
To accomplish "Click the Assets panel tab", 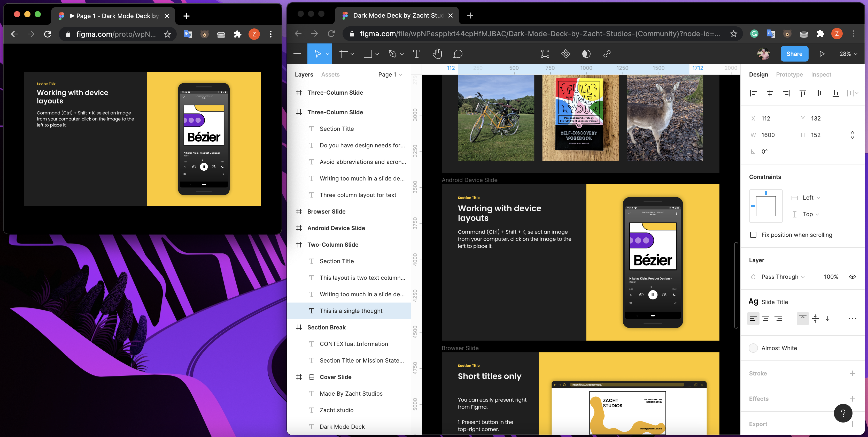I will (330, 74).
